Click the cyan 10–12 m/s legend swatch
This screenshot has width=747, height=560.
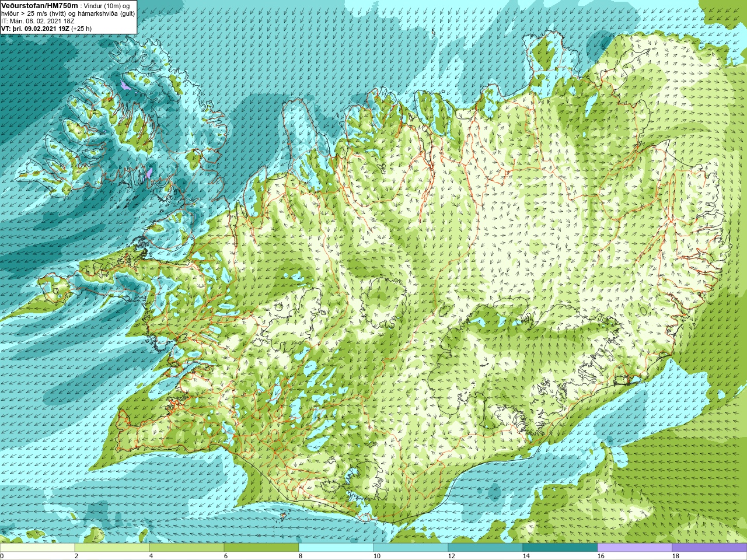[411, 548]
